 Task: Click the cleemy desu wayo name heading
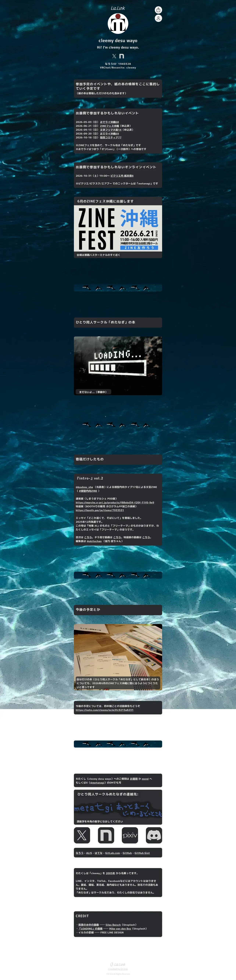click(118, 41)
